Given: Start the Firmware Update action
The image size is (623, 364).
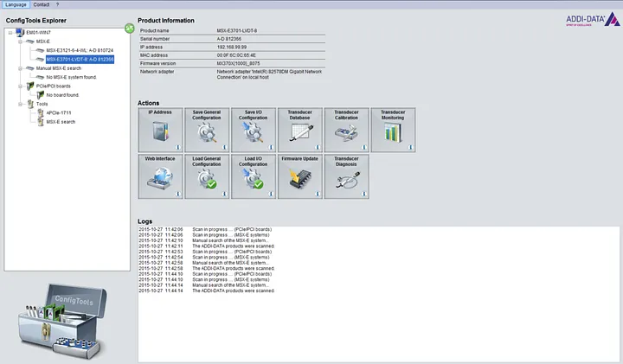Looking at the screenshot, I should point(299,176).
